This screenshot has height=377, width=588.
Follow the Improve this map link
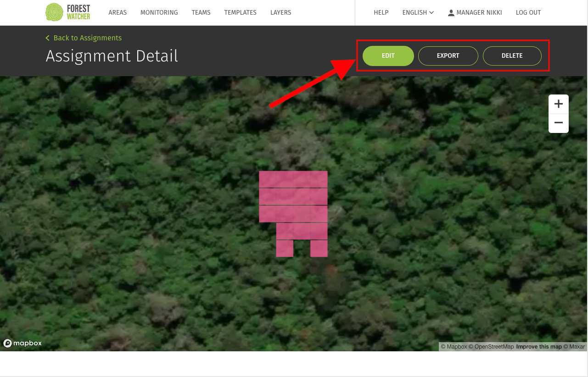point(539,347)
